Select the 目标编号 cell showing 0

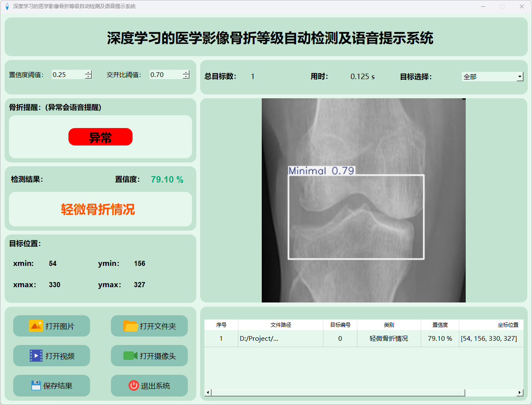tap(340, 339)
